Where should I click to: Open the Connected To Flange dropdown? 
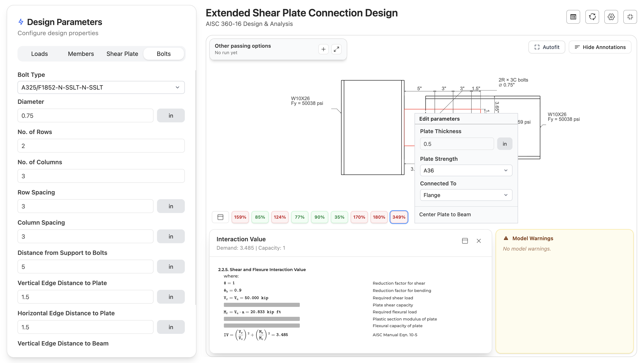coord(466,195)
